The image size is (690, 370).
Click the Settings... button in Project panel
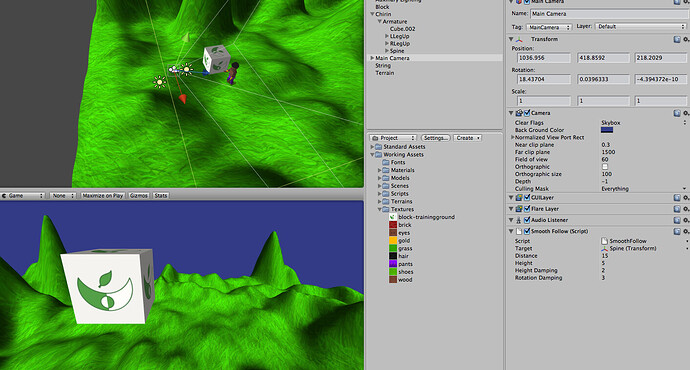pyautogui.click(x=435, y=138)
